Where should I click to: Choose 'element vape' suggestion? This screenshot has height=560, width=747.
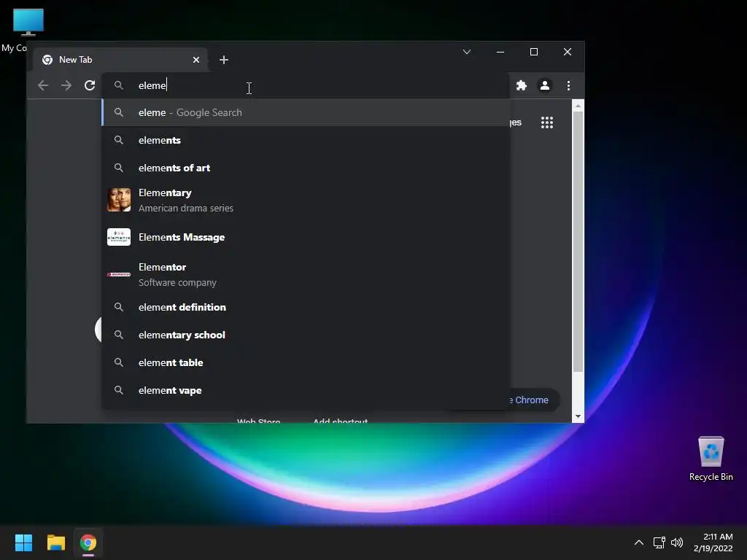pos(306,390)
